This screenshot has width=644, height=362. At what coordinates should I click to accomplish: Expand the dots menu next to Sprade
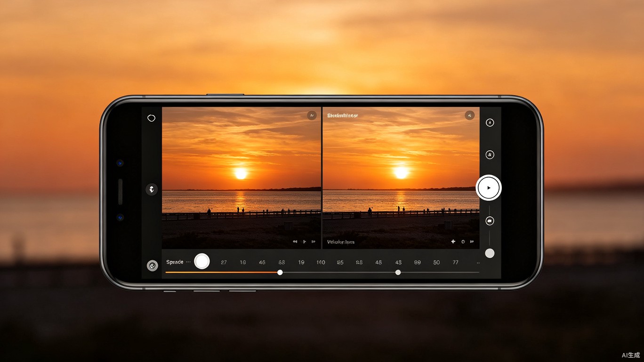pos(188,262)
